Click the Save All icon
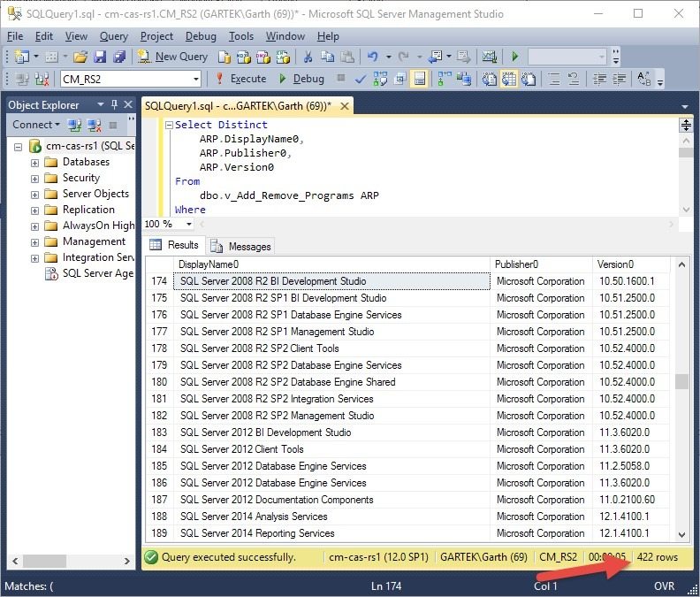Screen dimensions: 700x597 click(119, 57)
